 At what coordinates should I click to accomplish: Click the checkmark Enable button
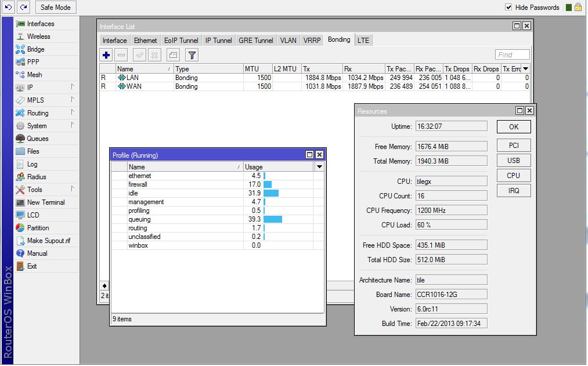click(139, 55)
